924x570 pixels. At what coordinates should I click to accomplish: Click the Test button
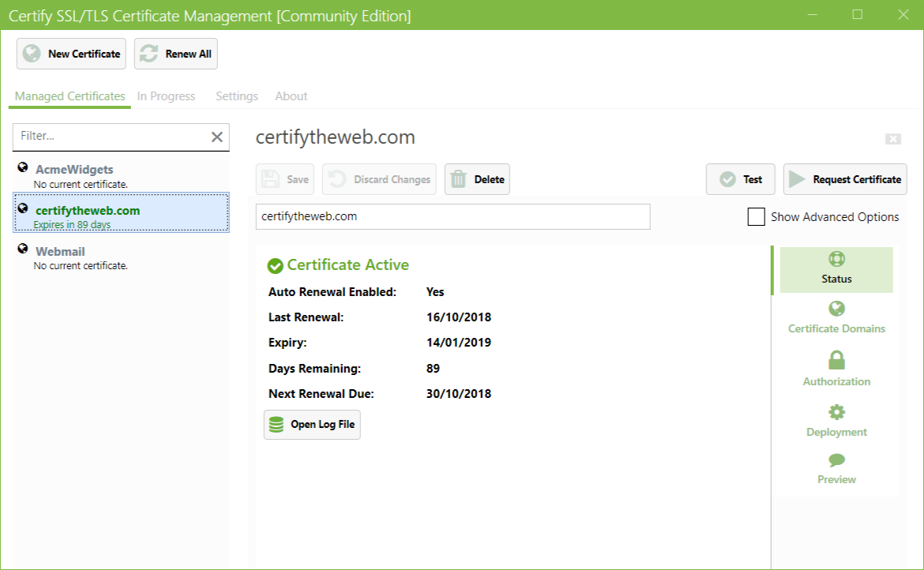coord(740,179)
